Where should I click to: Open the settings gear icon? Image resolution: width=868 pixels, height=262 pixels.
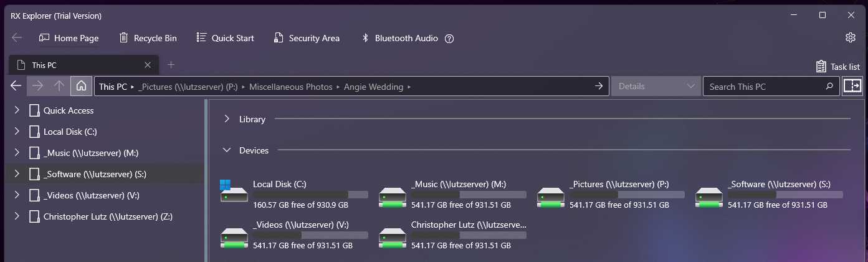850,37
